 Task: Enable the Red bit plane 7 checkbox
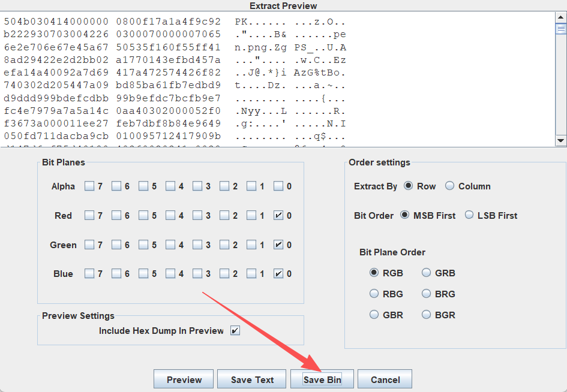[x=89, y=215]
